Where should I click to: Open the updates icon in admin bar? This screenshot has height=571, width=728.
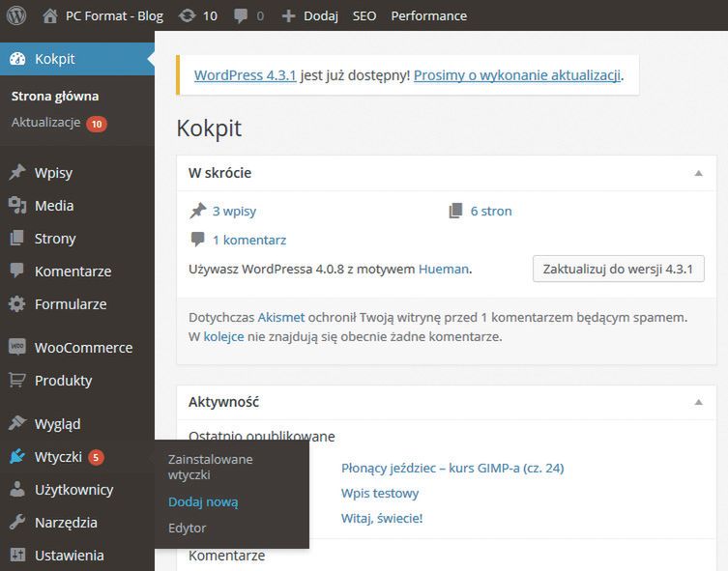[187, 15]
